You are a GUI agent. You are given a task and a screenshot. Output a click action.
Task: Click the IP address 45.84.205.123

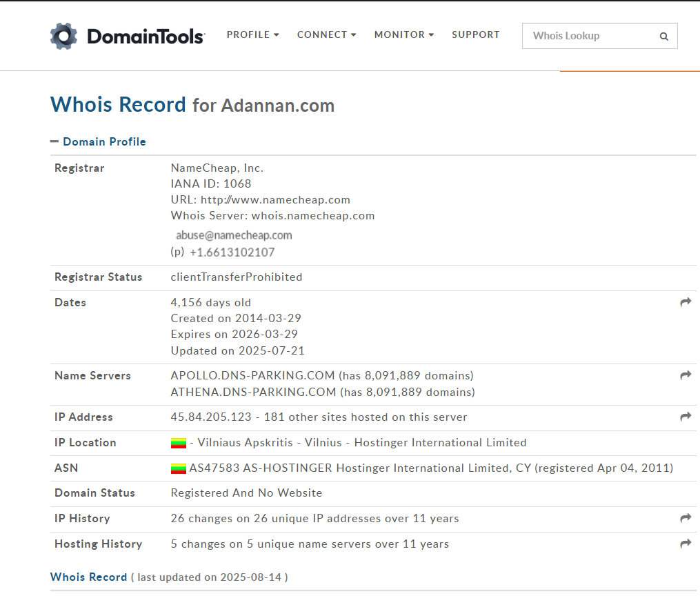click(x=211, y=417)
